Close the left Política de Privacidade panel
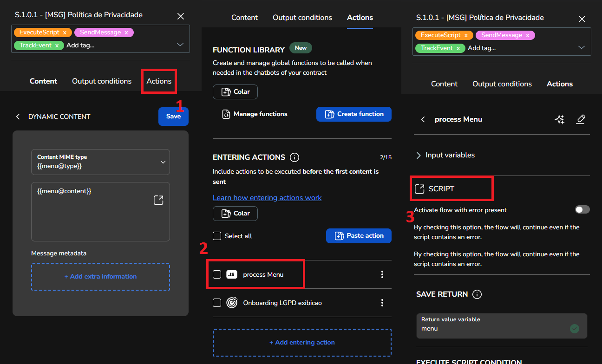Viewport: 602px width, 364px height. (x=181, y=16)
